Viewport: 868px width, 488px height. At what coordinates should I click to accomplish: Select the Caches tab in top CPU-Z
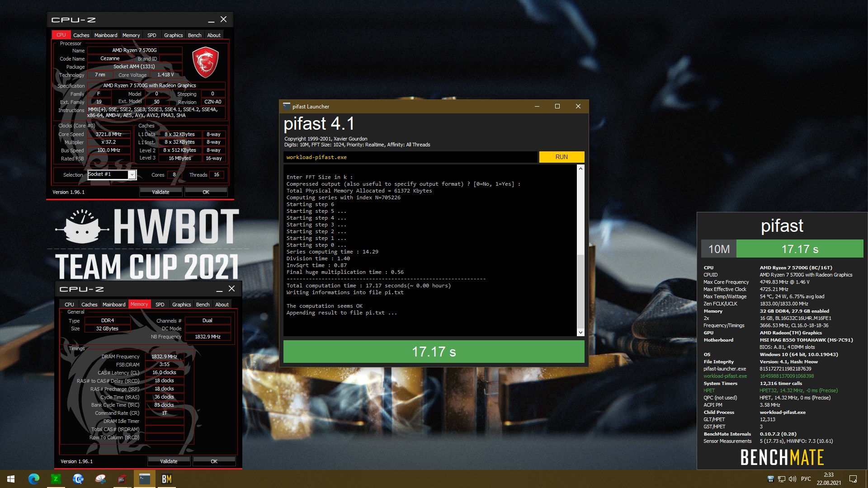81,35
